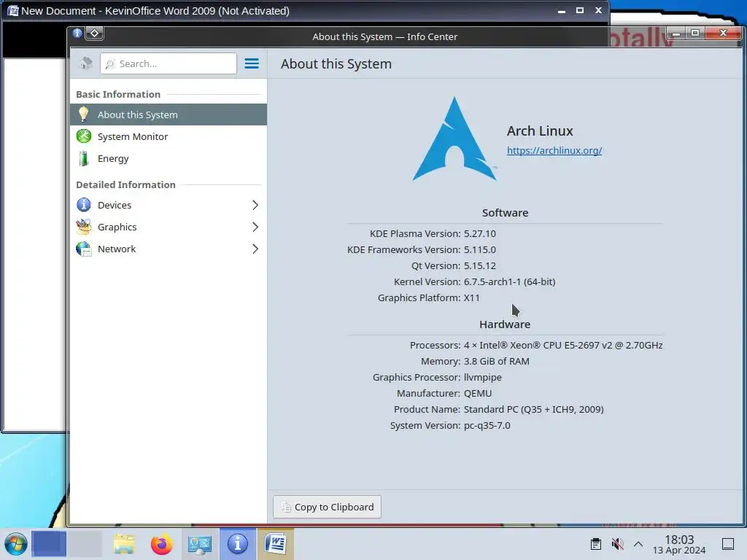Click the Qt Version value 5.15.12
The width and height of the screenshot is (747, 560).
(480, 265)
